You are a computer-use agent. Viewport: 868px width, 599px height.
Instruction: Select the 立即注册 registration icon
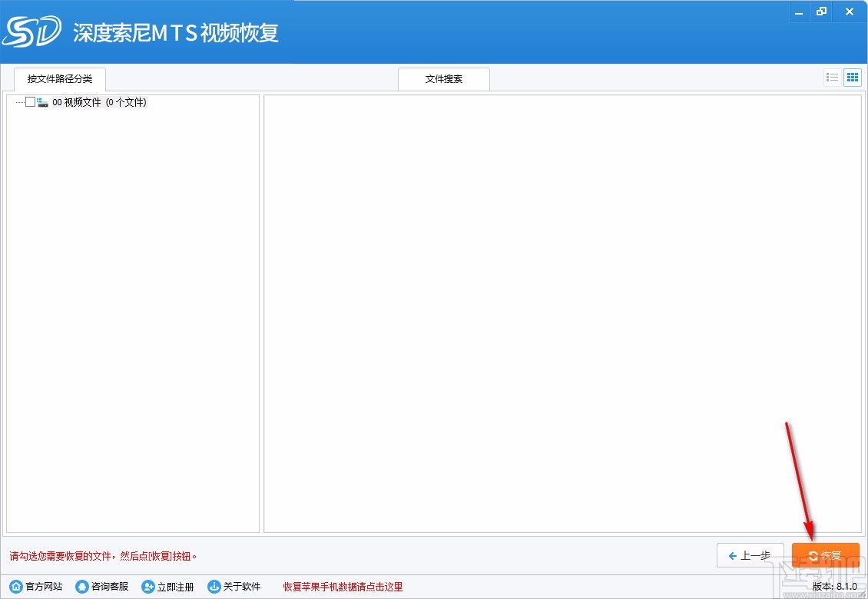147,586
